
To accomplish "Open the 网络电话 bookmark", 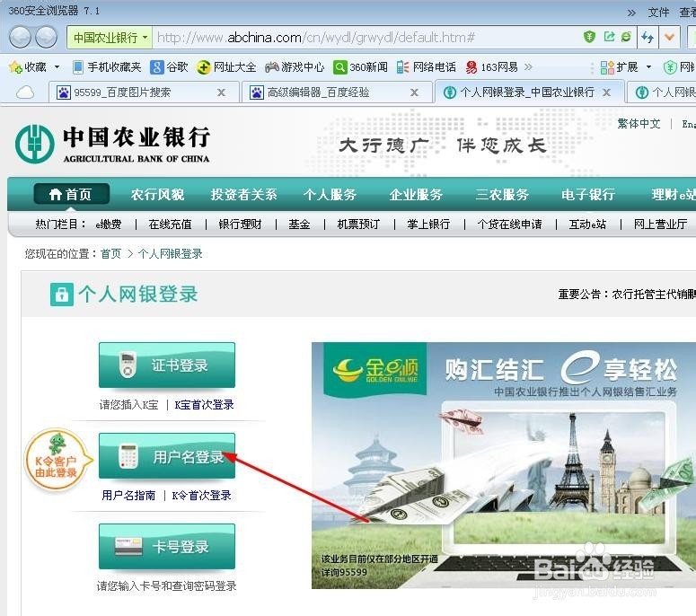I will (426, 67).
